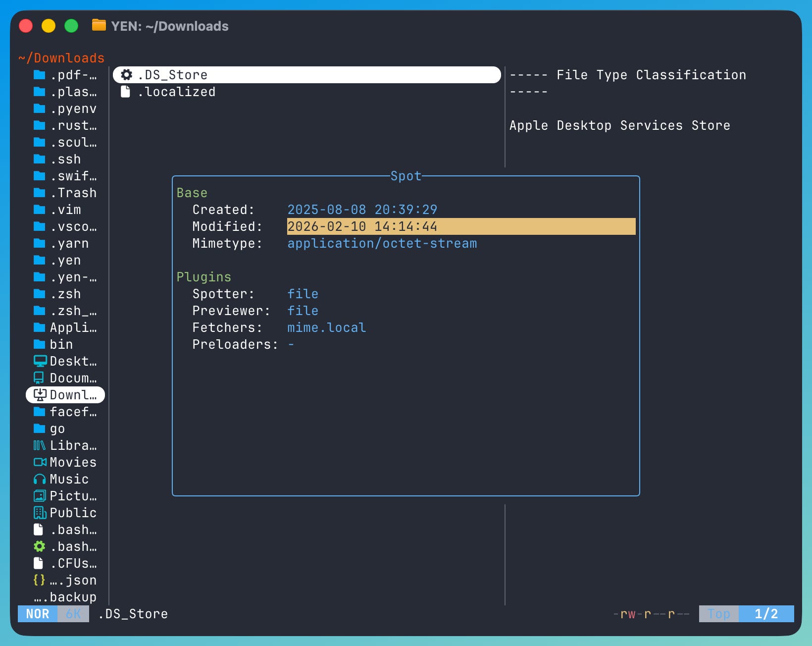812x646 pixels.
Task: Select the Movies folder entry
Action: click(65, 462)
